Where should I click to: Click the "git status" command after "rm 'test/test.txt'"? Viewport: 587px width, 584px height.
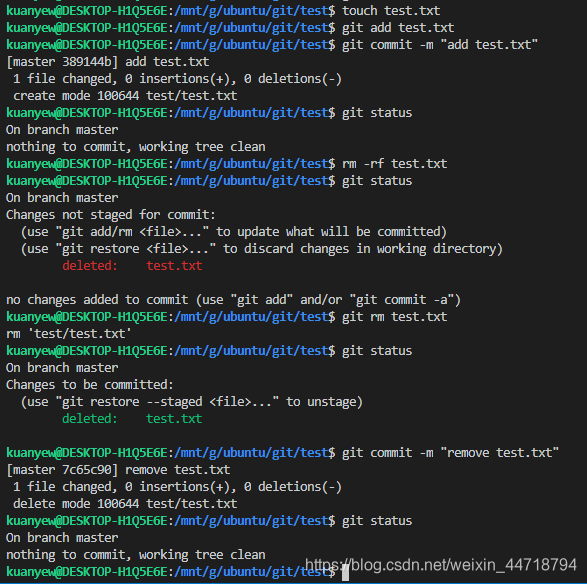point(377,351)
